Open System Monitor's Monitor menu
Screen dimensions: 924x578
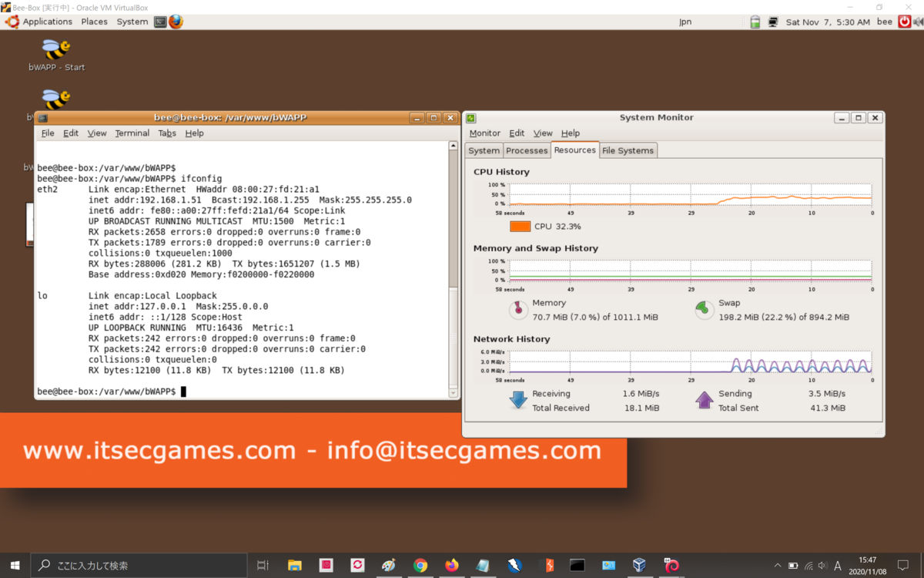[484, 133]
